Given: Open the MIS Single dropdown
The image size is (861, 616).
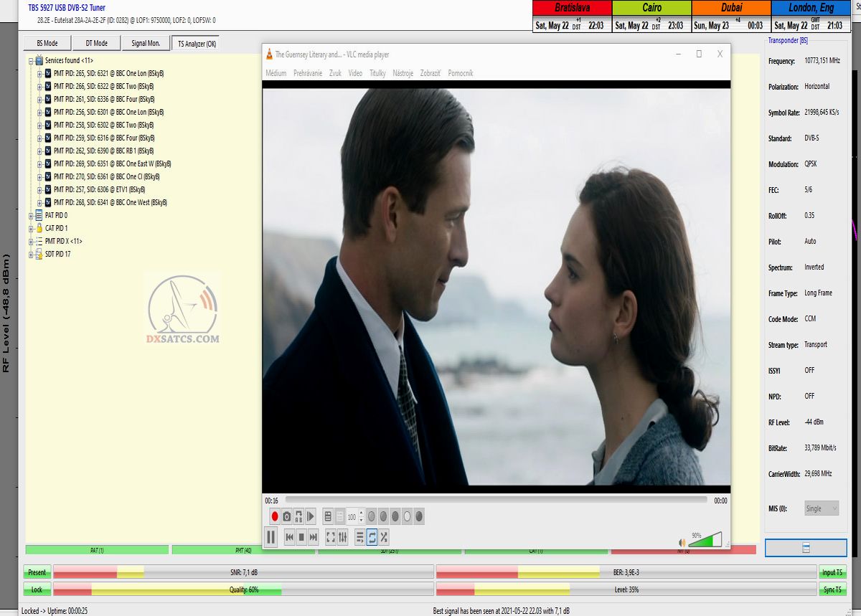Looking at the screenshot, I should click(822, 508).
